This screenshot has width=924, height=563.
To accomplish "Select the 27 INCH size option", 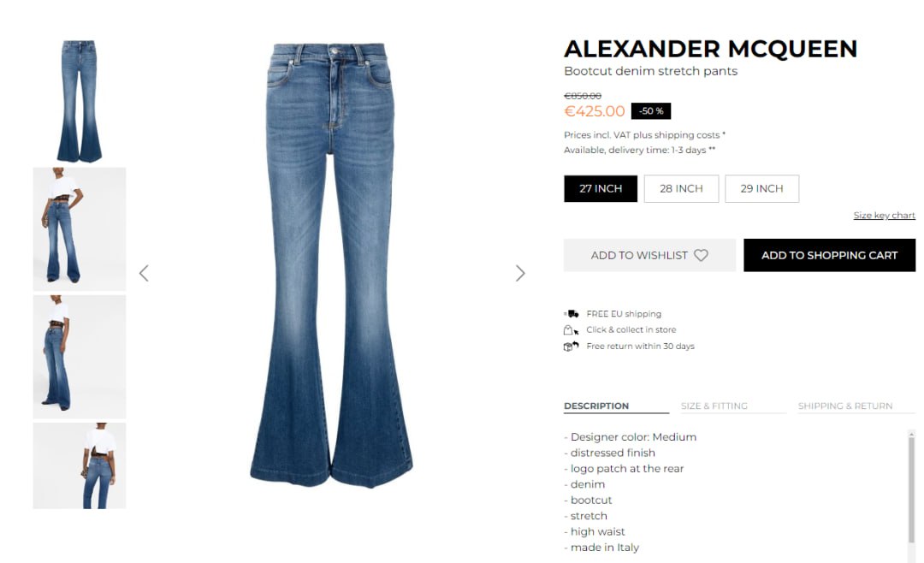I will 601,188.
